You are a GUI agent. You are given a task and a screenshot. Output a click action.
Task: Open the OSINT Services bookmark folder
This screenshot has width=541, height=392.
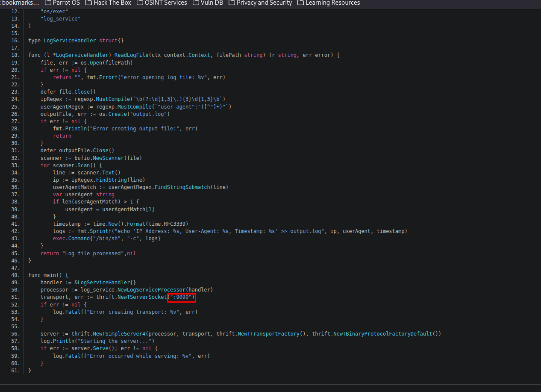(162, 3)
